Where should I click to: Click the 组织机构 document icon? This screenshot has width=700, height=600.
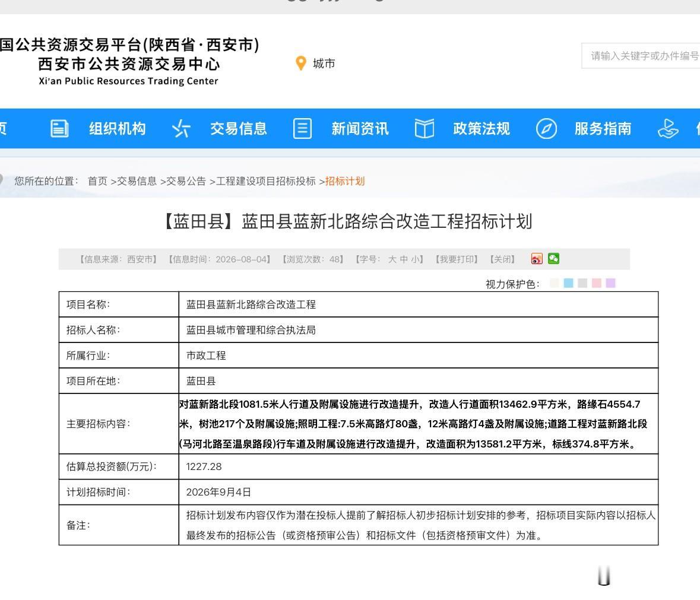(x=59, y=128)
